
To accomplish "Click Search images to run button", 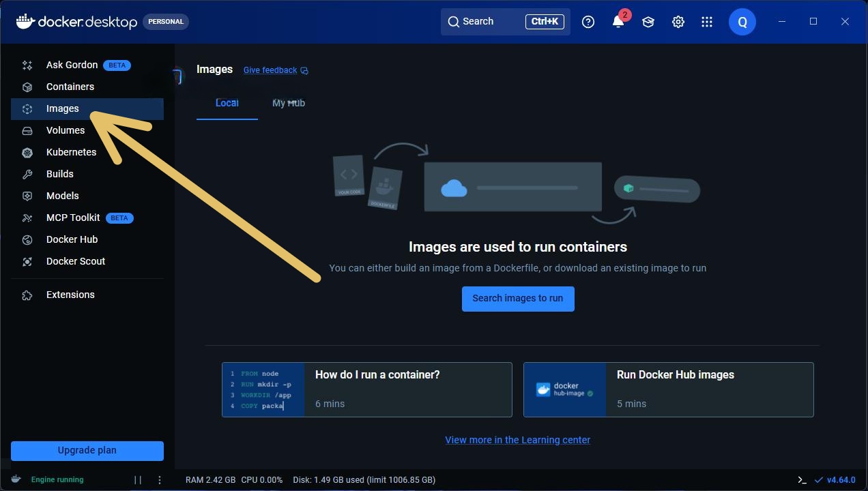I will (x=518, y=299).
